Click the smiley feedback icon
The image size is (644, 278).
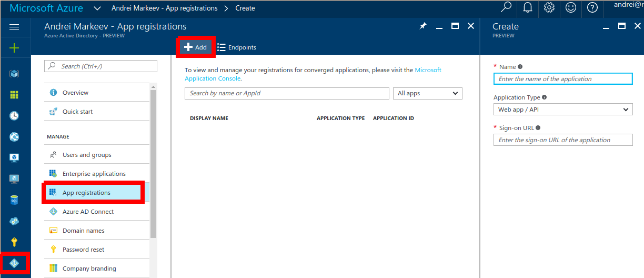pyautogui.click(x=571, y=8)
